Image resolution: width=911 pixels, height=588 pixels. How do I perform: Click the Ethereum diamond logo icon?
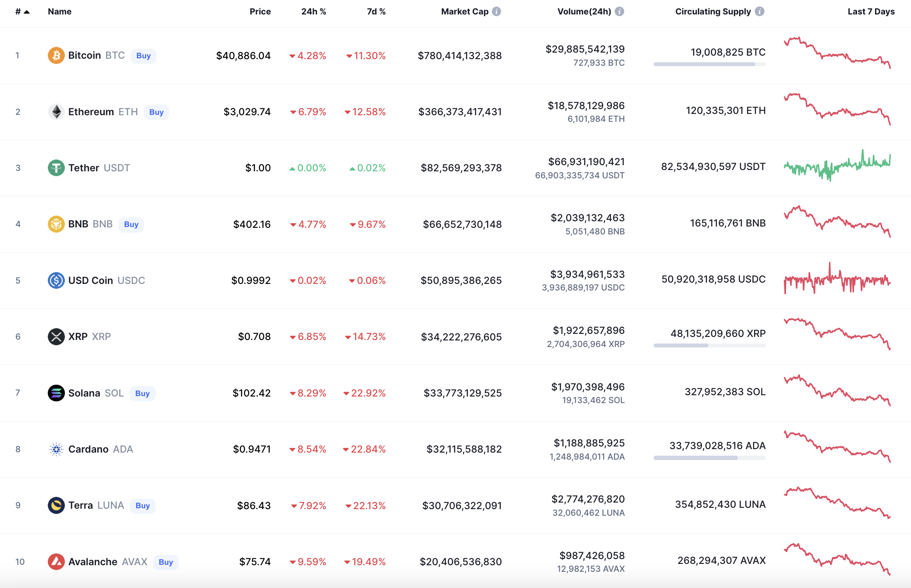(x=56, y=112)
